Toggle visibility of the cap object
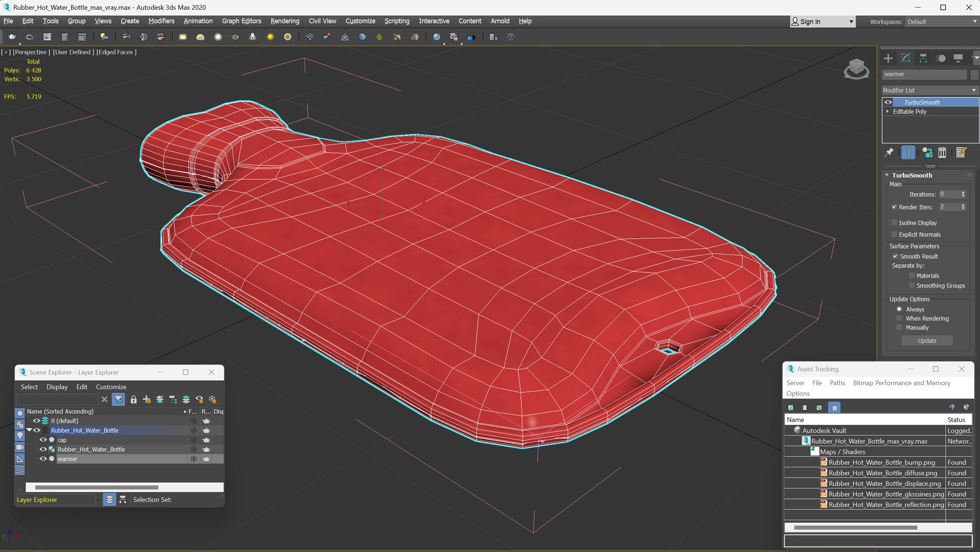This screenshot has height=552, width=980. [x=43, y=440]
